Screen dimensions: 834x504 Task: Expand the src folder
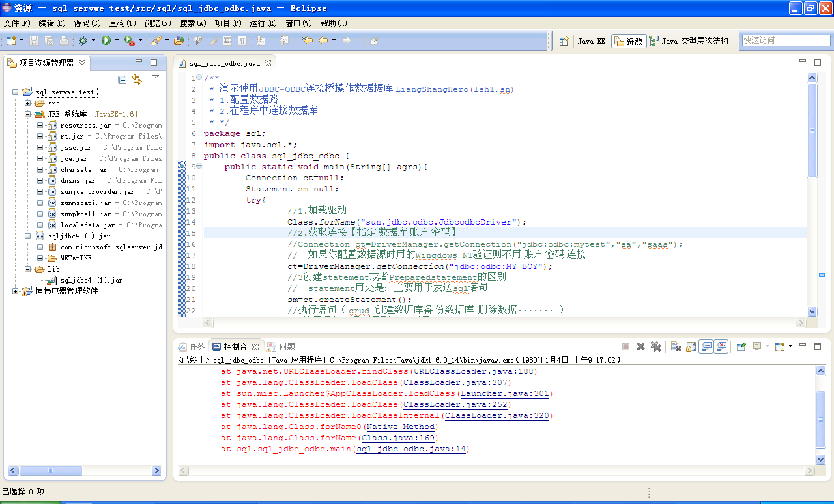click(x=28, y=104)
